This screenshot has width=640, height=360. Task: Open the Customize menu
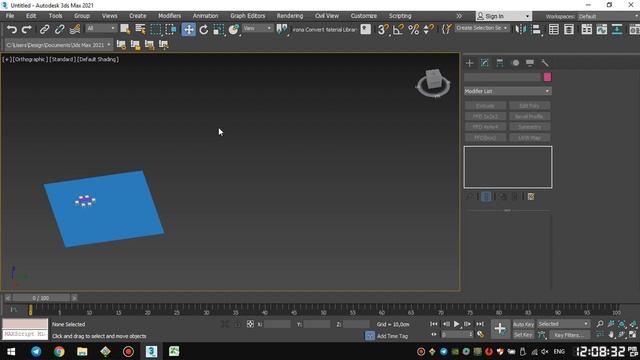364,16
